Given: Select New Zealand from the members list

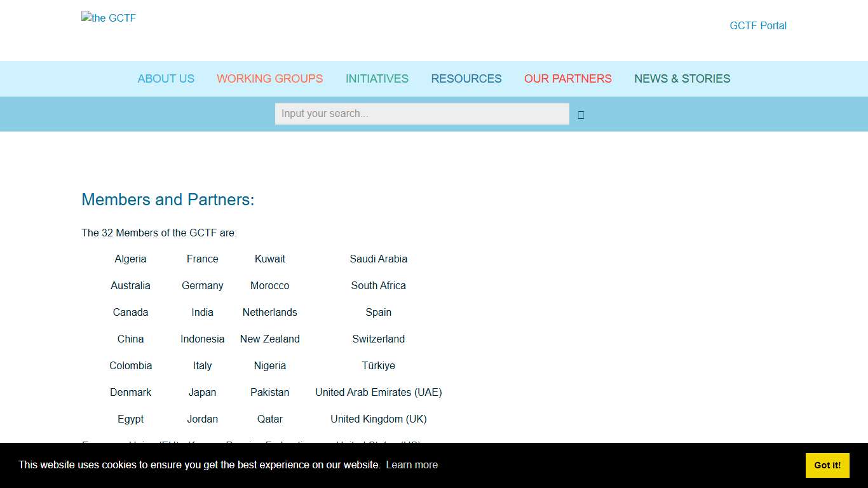Looking at the screenshot, I should [269, 339].
